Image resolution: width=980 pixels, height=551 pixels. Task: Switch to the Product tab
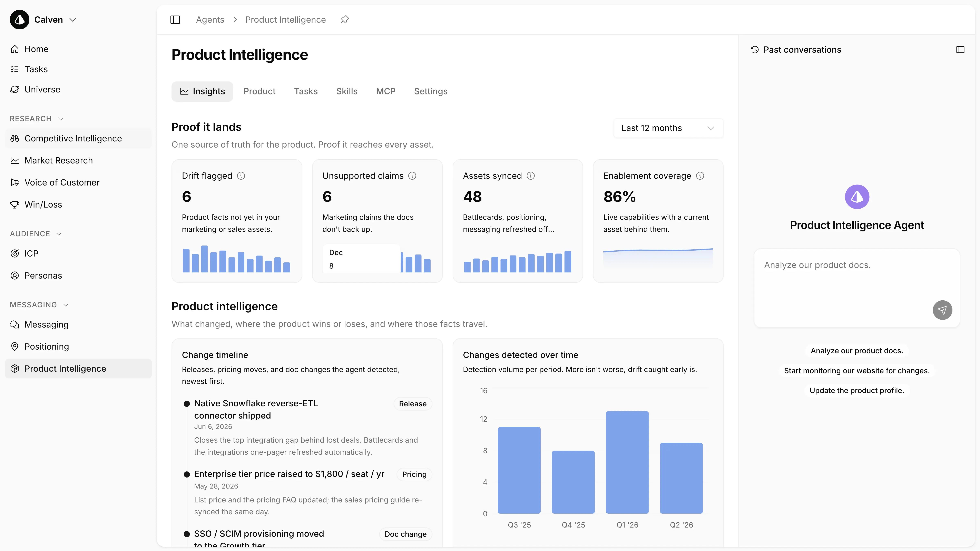[x=259, y=91]
